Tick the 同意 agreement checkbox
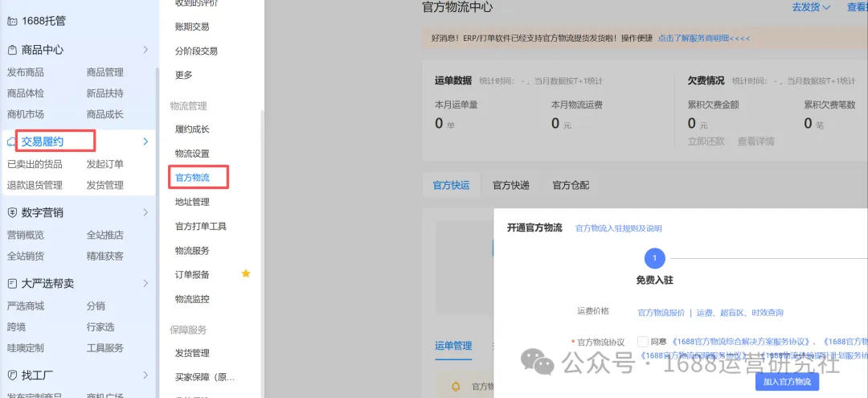This screenshot has width=868, height=398. click(643, 342)
